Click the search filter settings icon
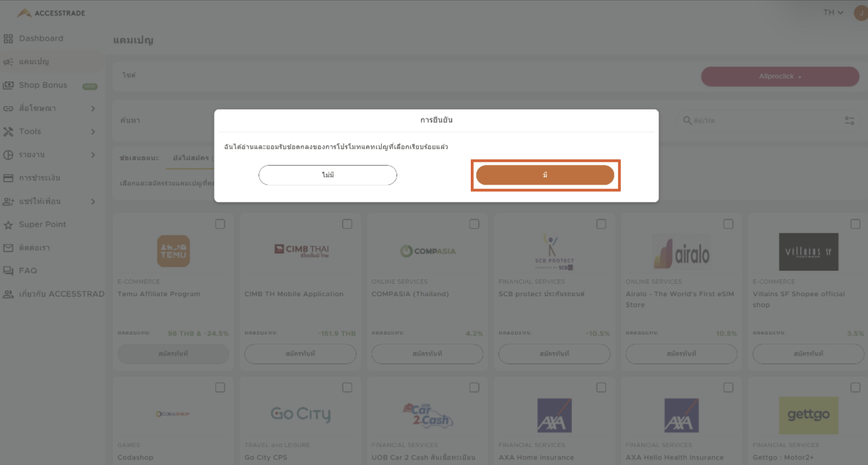 coord(849,121)
